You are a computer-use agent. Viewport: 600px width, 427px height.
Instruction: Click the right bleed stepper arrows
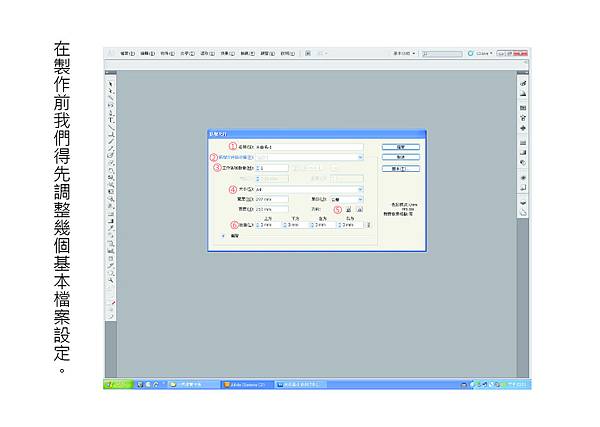(x=339, y=225)
